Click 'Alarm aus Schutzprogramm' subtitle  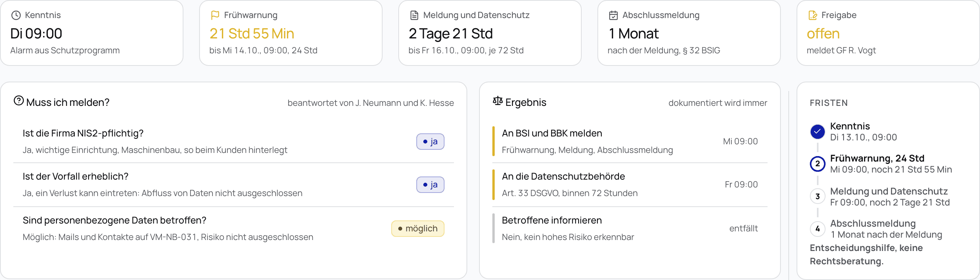[65, 51]
